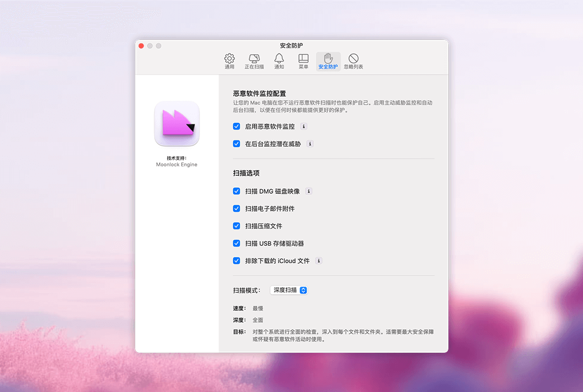Viewport: 583px width, 392px height.
Task: Click the 扫描选项 heading
Action: coord(246,173)
